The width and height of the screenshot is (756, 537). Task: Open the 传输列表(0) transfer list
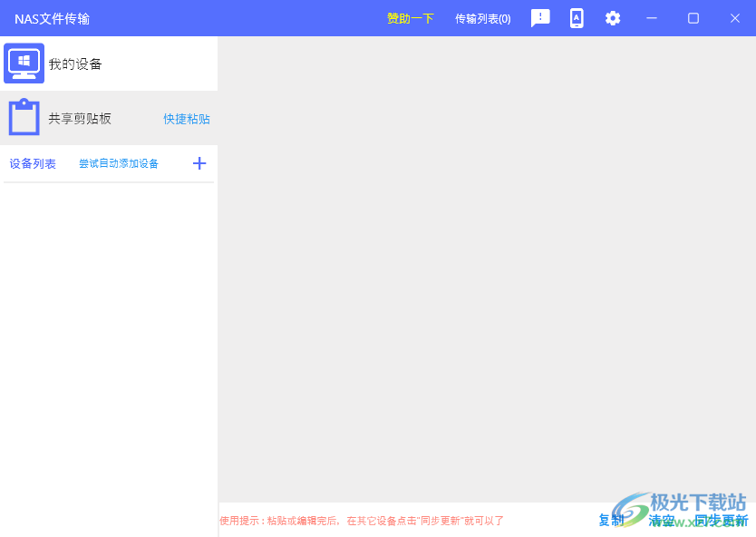(x=482, y=18)
